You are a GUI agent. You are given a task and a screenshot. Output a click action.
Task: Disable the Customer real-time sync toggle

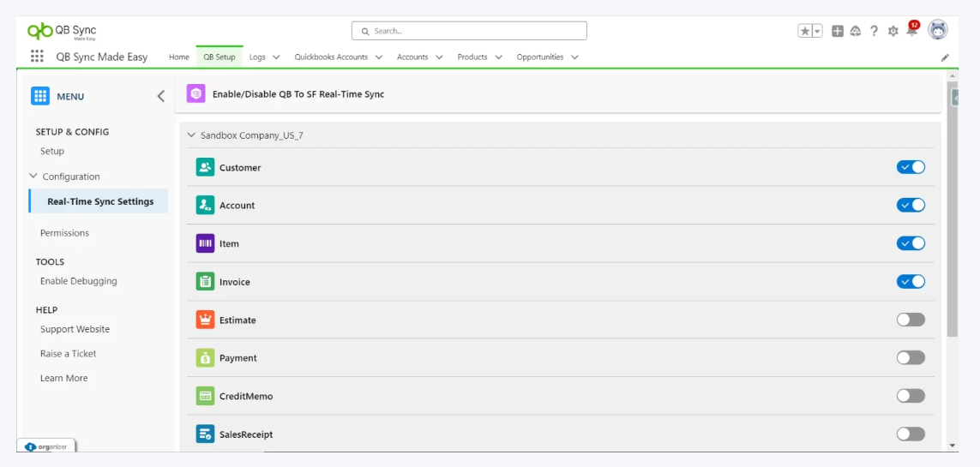pos(911,167)
